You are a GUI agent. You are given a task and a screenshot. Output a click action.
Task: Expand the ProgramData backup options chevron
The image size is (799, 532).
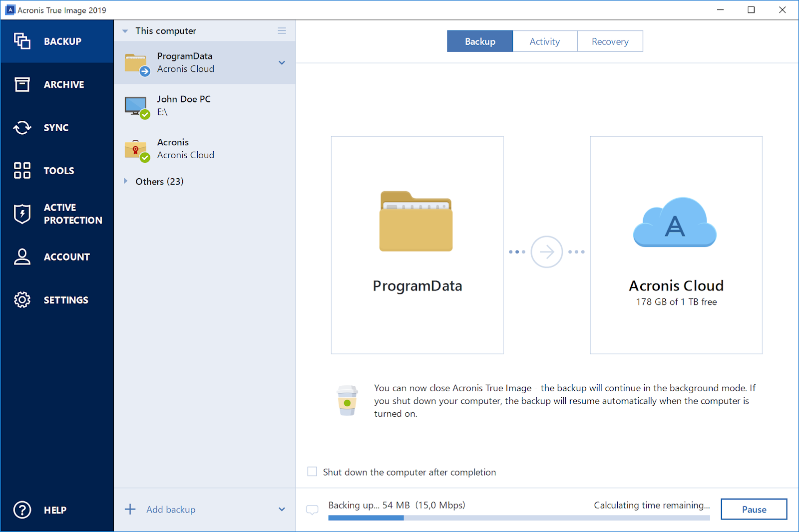coord(282,63)
